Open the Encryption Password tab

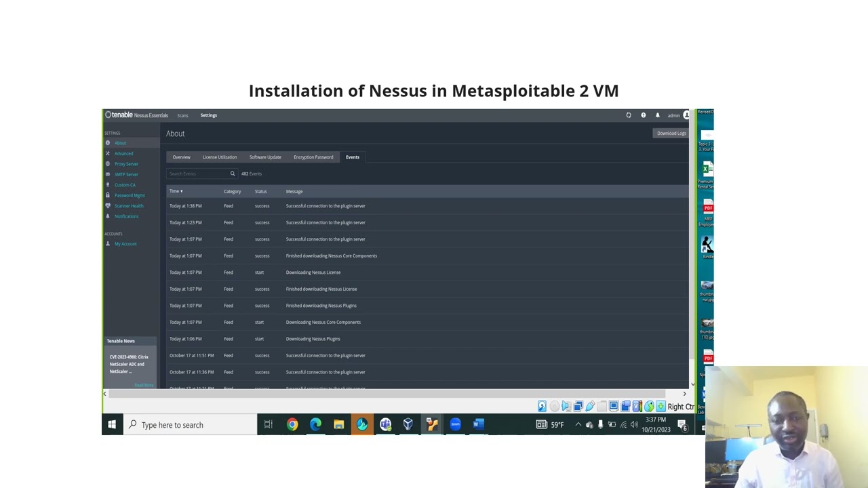[313, 157]
